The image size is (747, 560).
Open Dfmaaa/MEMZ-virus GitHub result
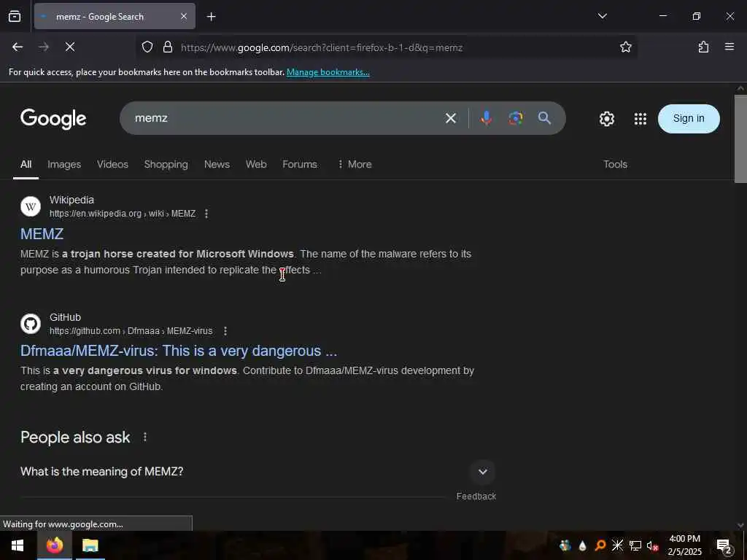coord(179,351)
